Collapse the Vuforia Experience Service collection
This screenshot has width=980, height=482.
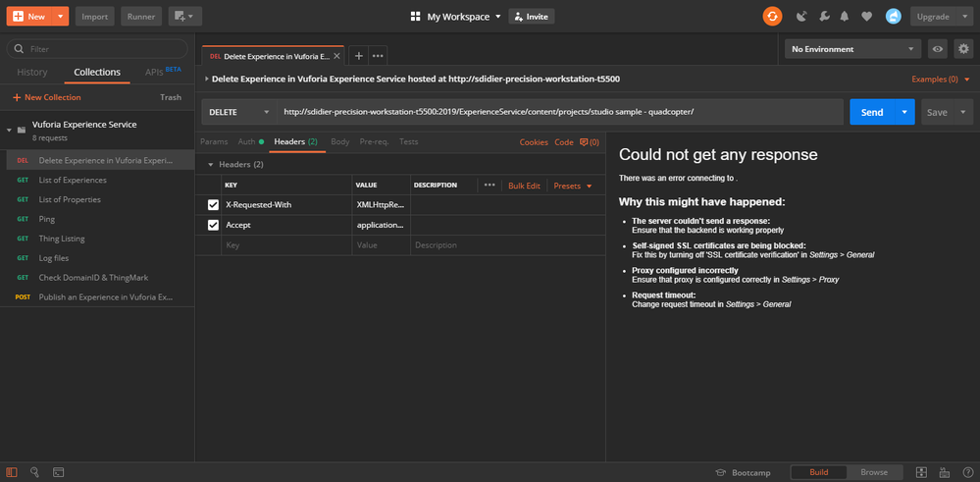pos(9,130)
